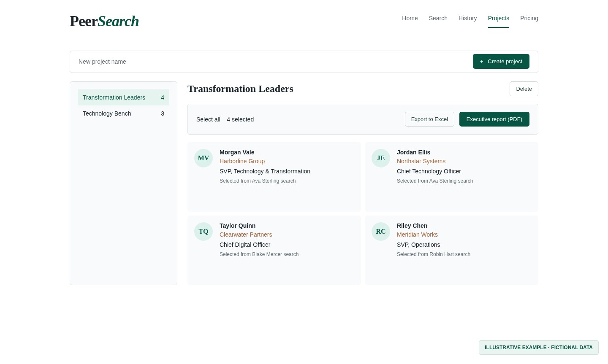Click 'SVP, Operations' title text

418,245
